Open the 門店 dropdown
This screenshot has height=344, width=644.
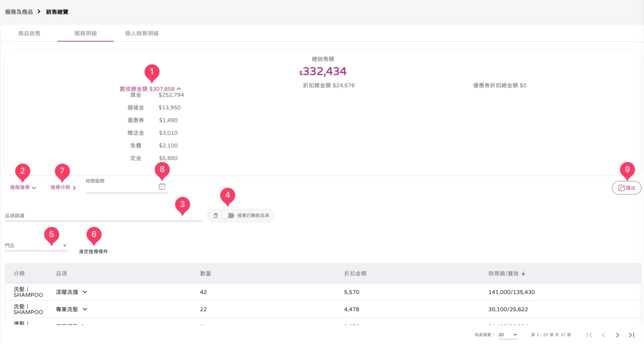click(36, 245)
